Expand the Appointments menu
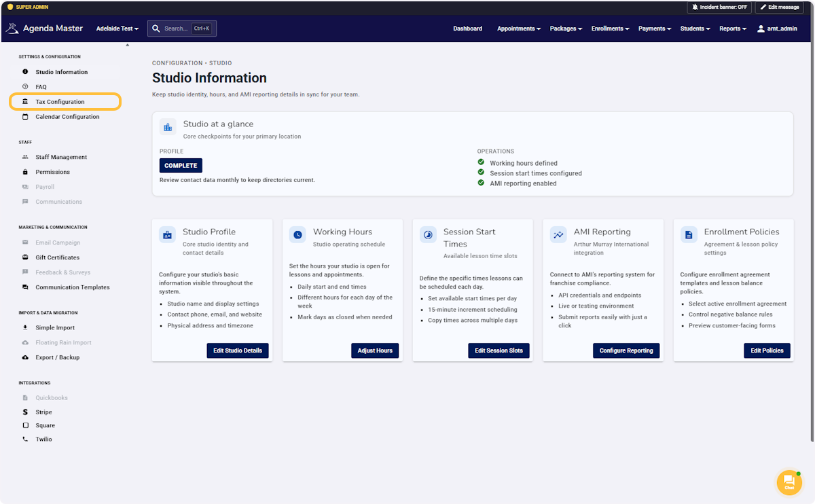This screenshot has width=815, height=504. 519,29
